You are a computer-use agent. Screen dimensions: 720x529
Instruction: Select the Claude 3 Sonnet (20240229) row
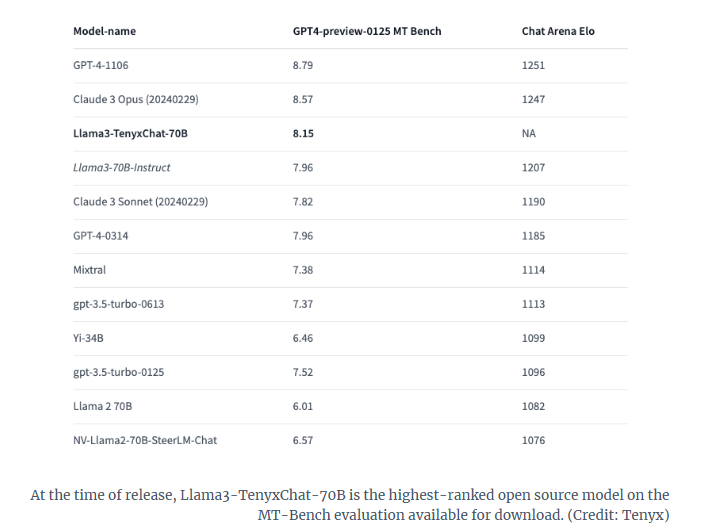click(350, 202)
